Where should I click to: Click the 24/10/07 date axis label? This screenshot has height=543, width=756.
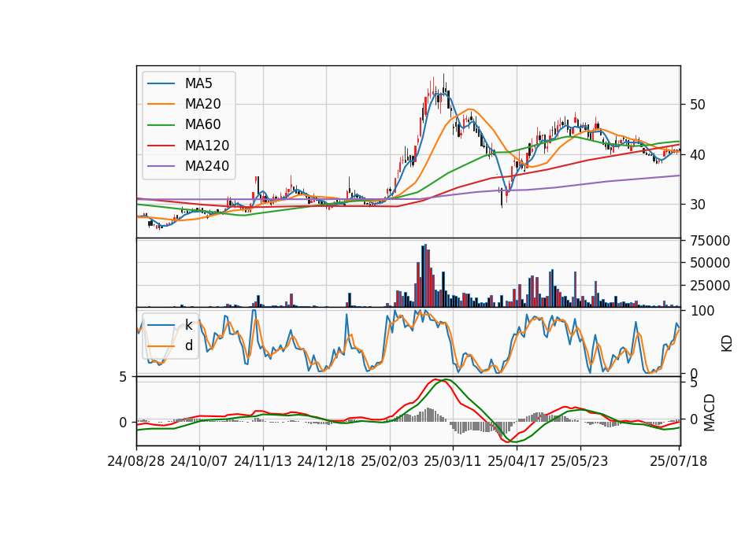point(198,461)
